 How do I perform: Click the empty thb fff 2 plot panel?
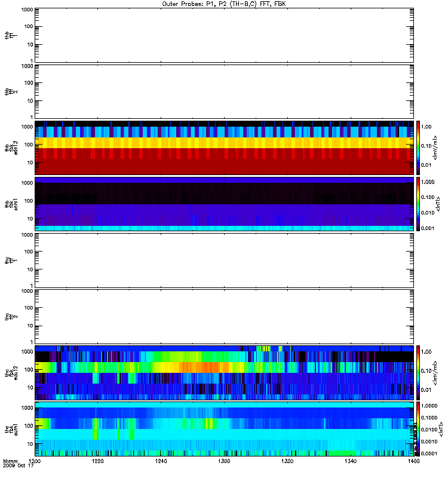coord(225,91)
